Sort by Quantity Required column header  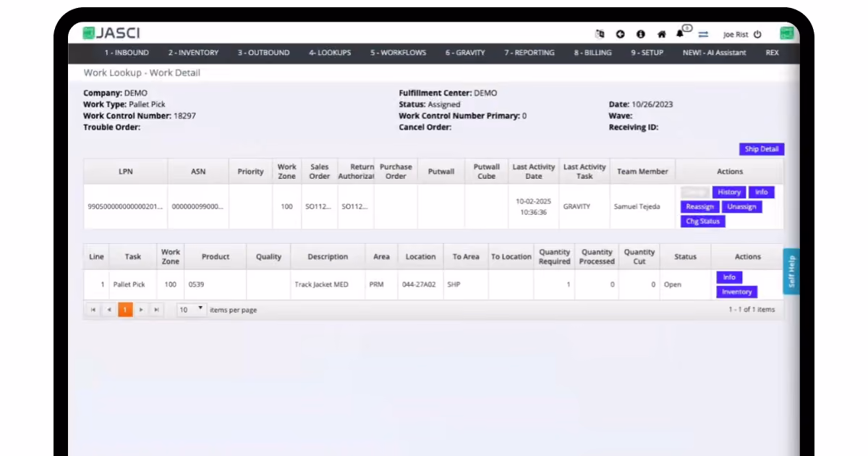pyautogui.click(x=554, y=257)
